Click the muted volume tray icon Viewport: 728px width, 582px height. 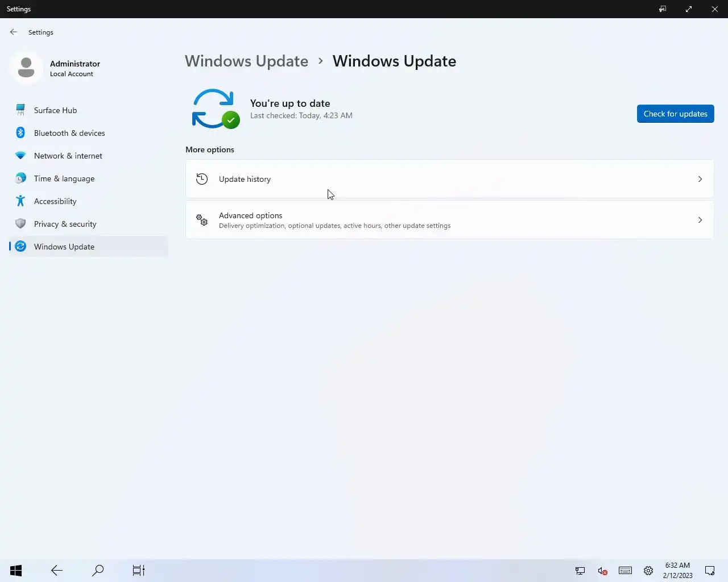(x=602, y=571)
